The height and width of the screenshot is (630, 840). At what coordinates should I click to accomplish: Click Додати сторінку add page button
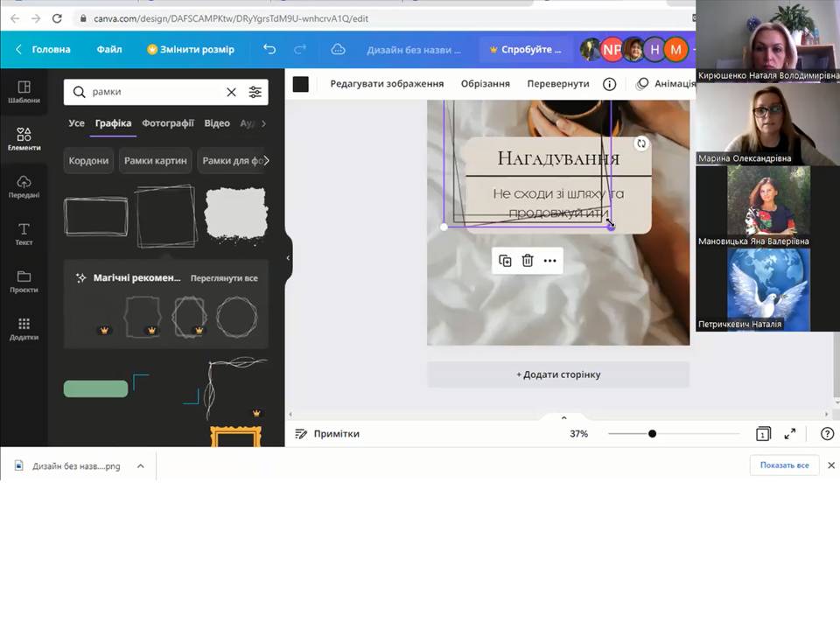[558, 374]
